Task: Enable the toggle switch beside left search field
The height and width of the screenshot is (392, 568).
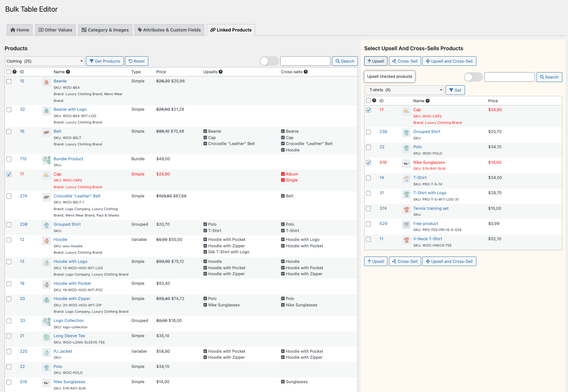Action: 269,61
